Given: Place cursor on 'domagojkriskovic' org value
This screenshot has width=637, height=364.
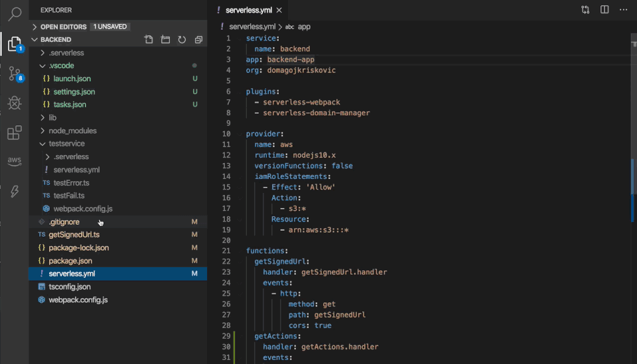Looking at the screenshot, I should click(x=301, y=70).
